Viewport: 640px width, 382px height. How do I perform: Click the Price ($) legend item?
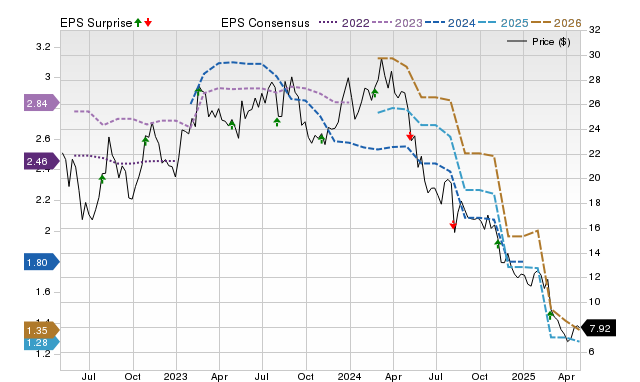538,42
